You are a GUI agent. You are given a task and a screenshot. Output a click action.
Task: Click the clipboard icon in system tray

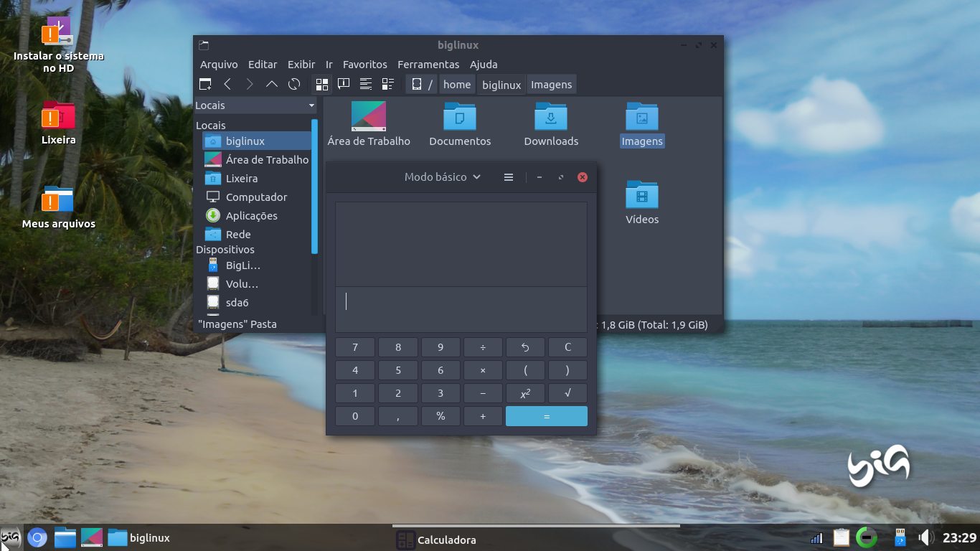click(842, 537)
